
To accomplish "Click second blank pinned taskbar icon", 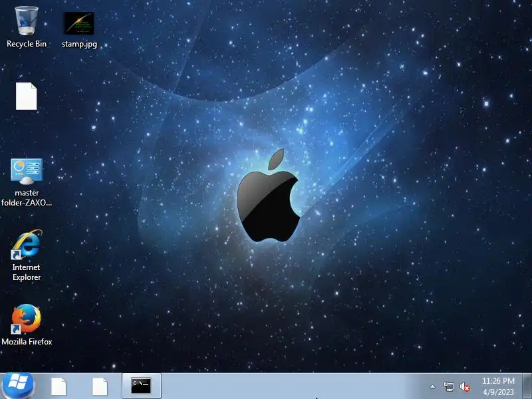I will (100, 386).
